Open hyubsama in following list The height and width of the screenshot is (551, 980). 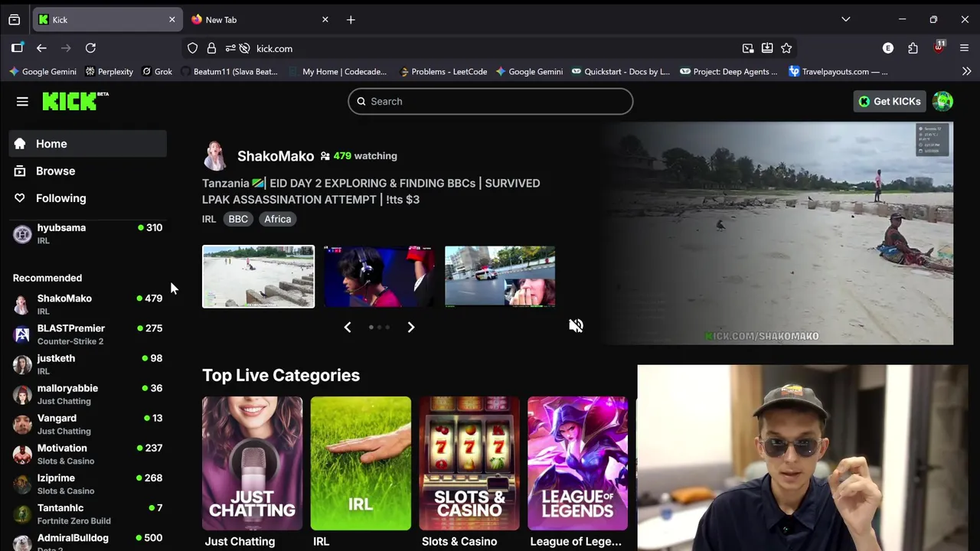(87, 233)
